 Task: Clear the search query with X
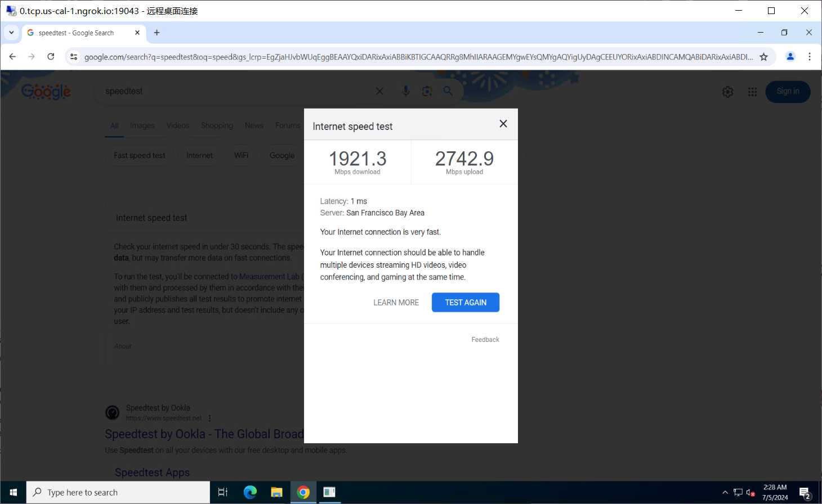[379, 91]
